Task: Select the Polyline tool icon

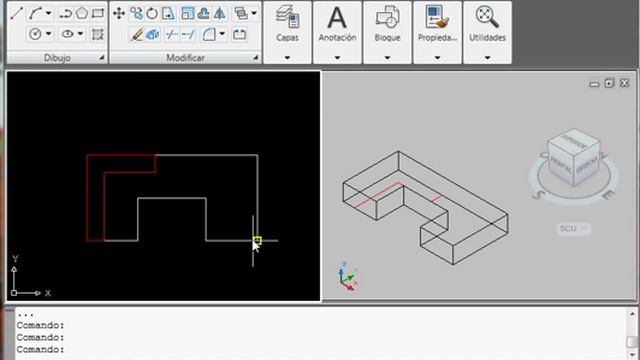Action: 65,13
